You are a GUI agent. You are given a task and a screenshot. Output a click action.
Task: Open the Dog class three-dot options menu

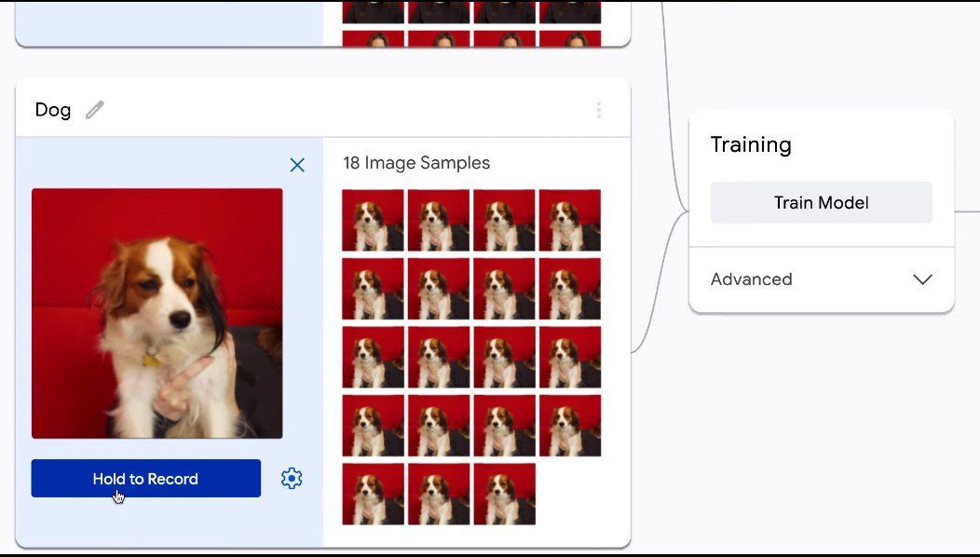pyautogui.click(x=599, y=109)
